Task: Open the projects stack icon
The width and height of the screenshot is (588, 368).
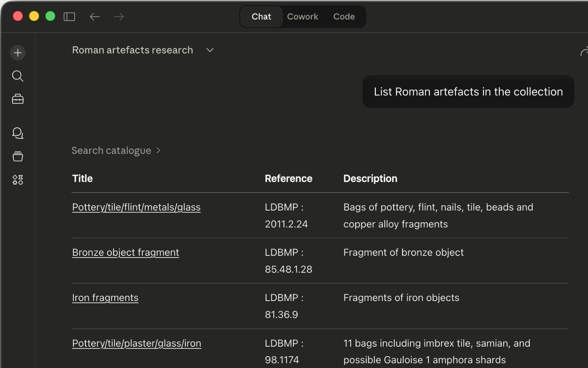Action: 18,156
